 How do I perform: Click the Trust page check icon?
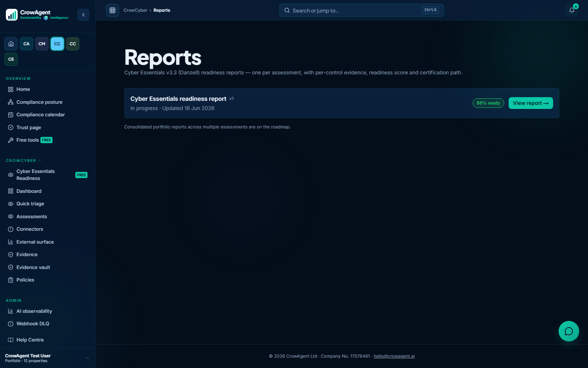click(x=11, y=127)
